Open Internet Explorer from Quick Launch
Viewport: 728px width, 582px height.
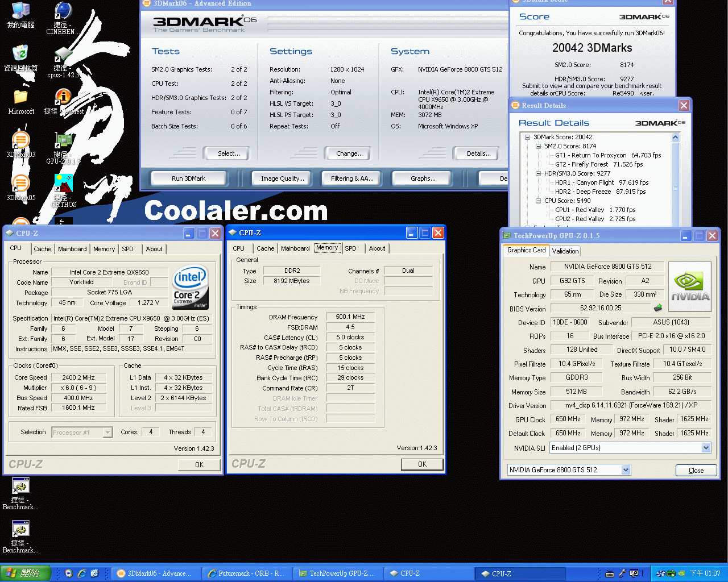[82, 573]
